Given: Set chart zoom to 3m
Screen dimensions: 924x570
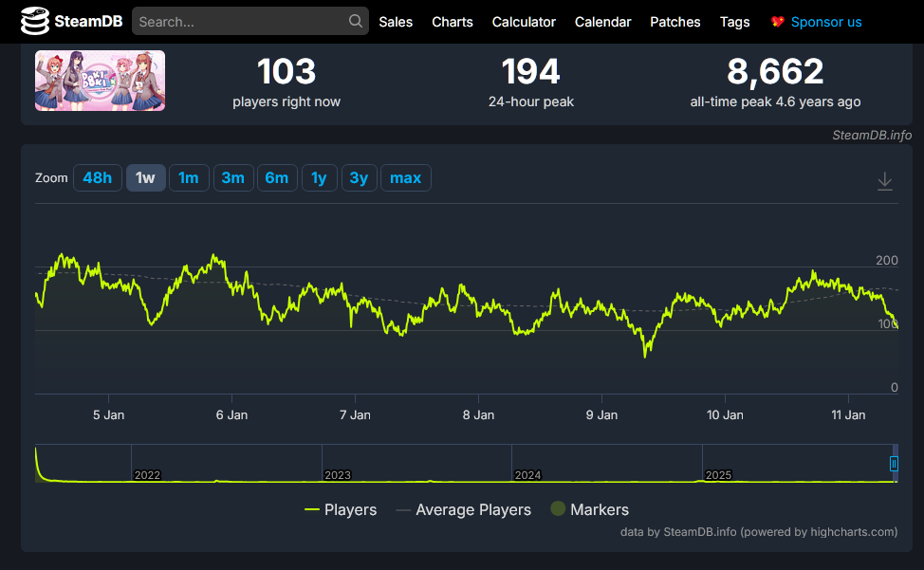Looking at the screenshot, I should tap(233, 178).
